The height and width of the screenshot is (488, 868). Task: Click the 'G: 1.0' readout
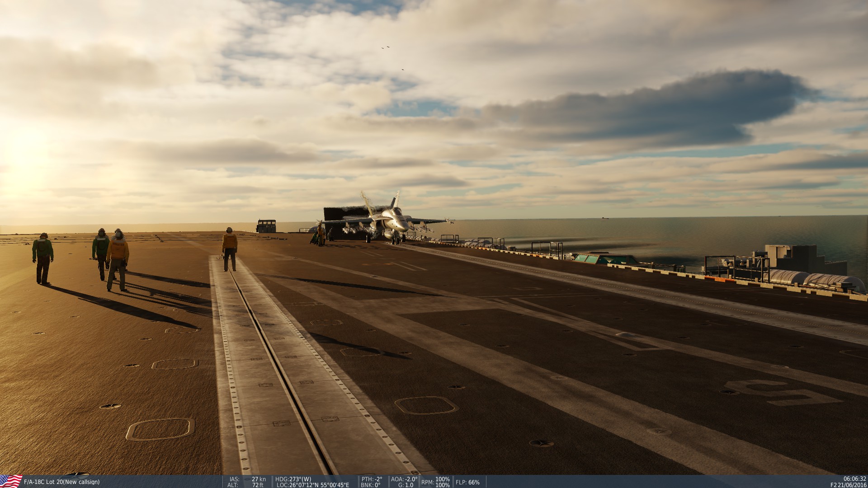(406, 485)
